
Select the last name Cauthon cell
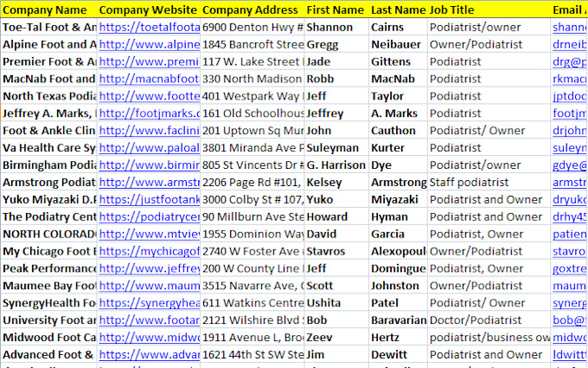click(399, 131)
